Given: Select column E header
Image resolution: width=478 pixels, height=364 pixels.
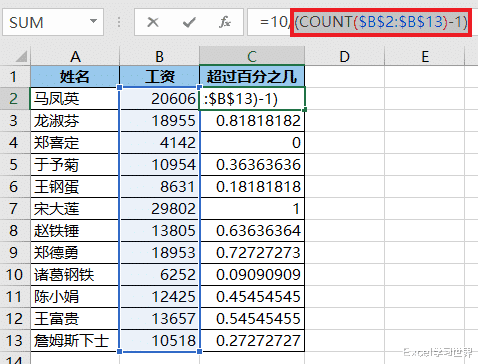Looking at the screenshot, I should coord(425,56).
